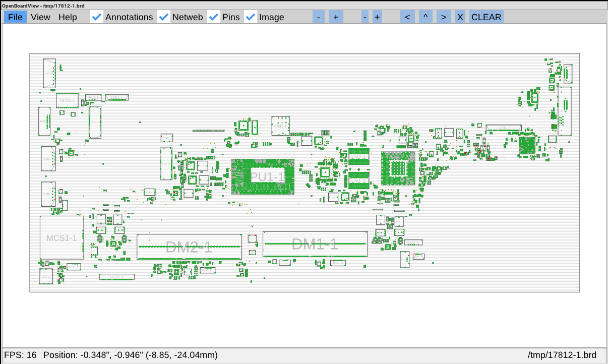Toggle the Annotations checkbox
Screen dimensions: 608x364
pyautogui.click(x=97, y=17)
